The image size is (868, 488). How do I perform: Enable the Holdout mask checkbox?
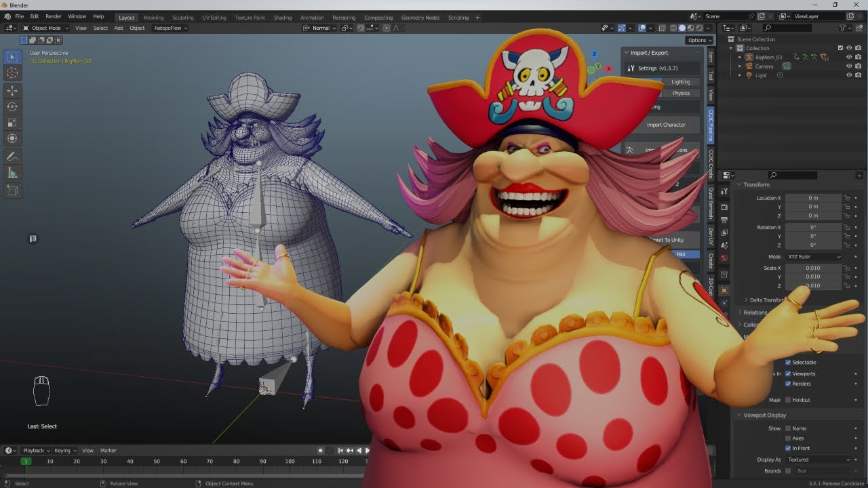[x=788, y=400]
